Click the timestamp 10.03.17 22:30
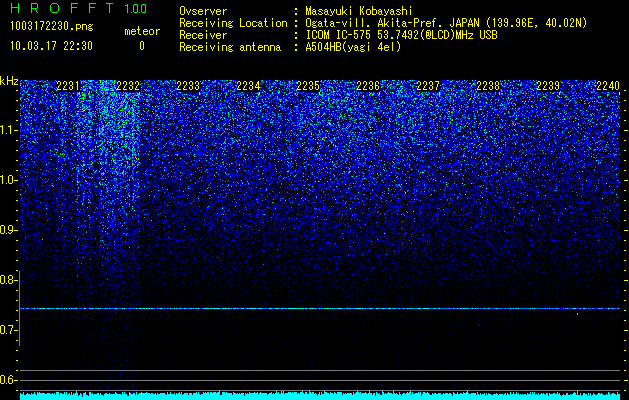 pyautogui.click(x=51, y=46)
